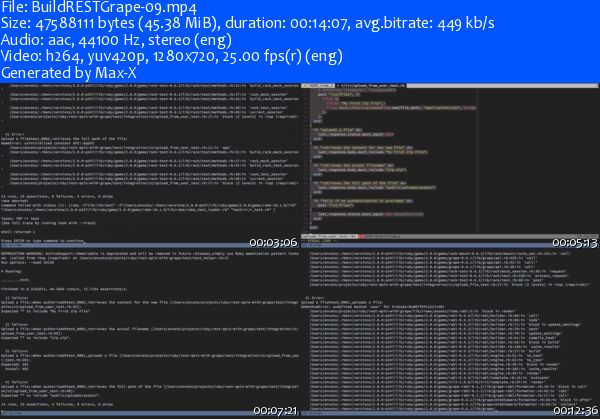Select the file name BuildRESTGrape-09.mp4 text
The image size is (600, 419).
tap(114, 7)
